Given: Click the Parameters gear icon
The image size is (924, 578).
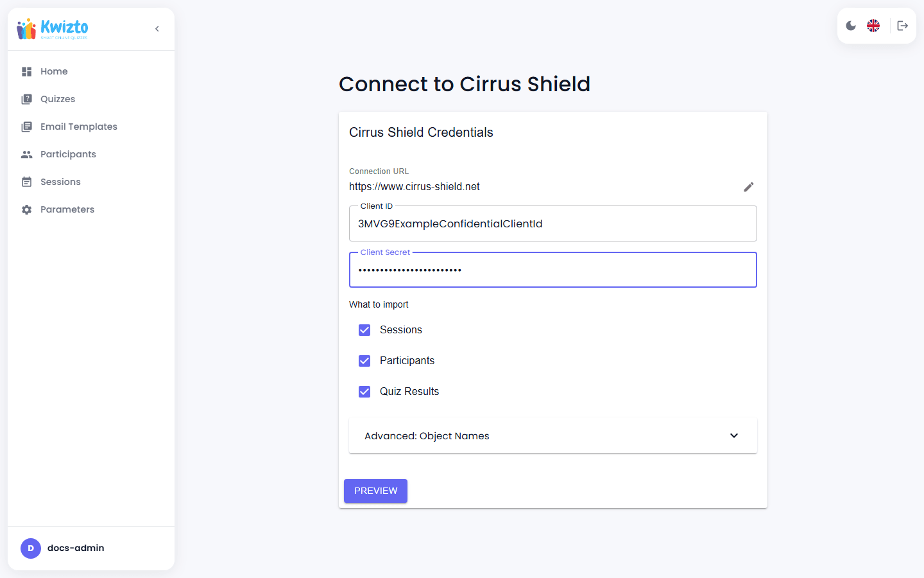Looking at the screenshot, I should [26, 209].
